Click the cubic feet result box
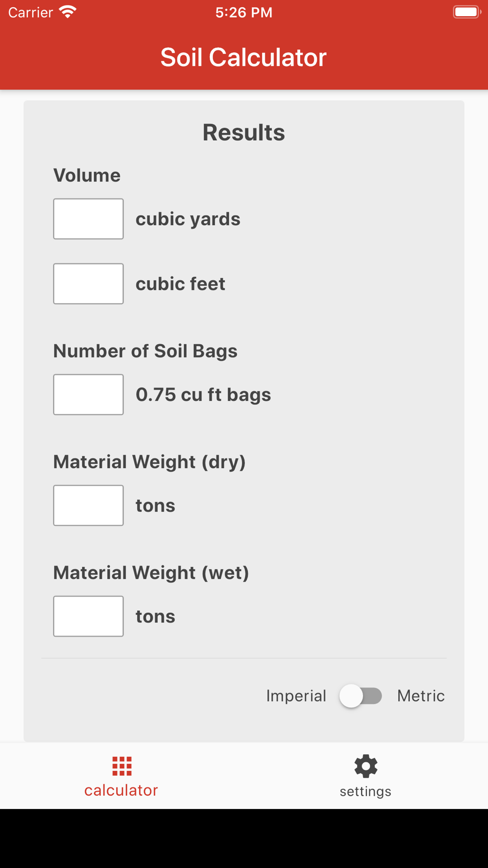 (88, 284)
